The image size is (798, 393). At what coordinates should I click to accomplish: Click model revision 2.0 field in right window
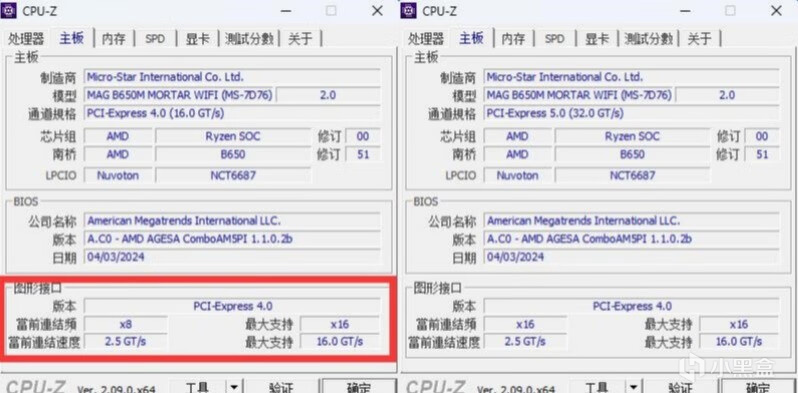pos(727,95)
